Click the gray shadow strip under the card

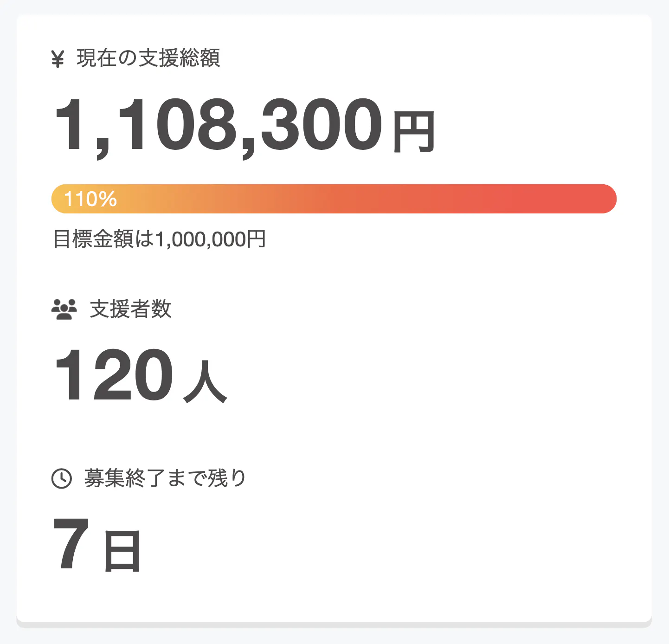coord(334,625)
